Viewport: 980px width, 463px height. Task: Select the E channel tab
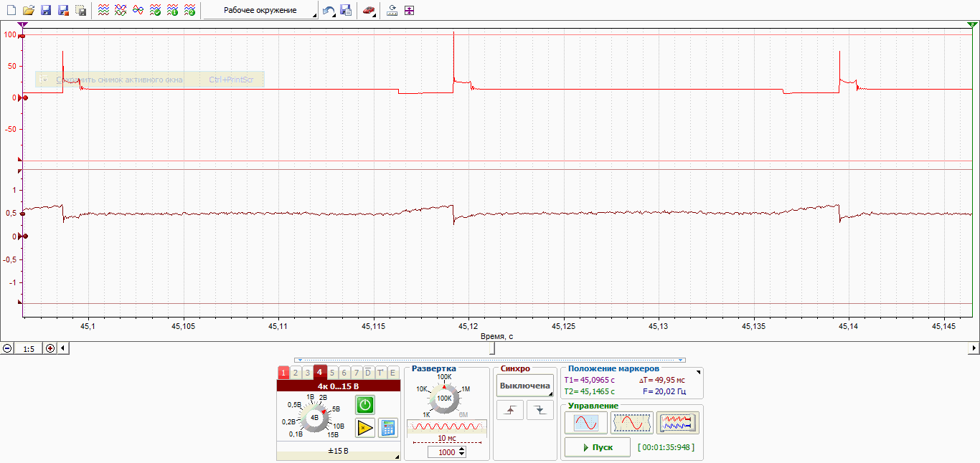pyautogui.click(x=392, y=373)
